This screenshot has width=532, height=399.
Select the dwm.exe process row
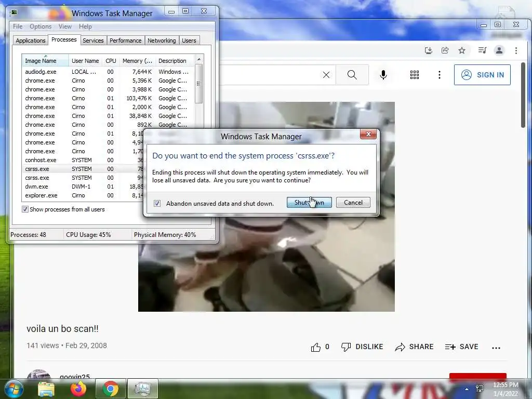click(x=83, y=187)
